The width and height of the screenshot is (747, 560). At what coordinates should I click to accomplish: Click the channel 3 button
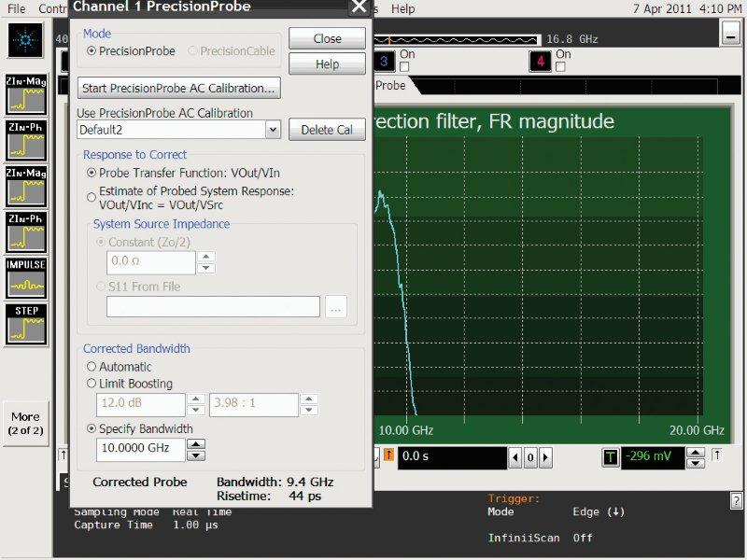tap(384, 62)
